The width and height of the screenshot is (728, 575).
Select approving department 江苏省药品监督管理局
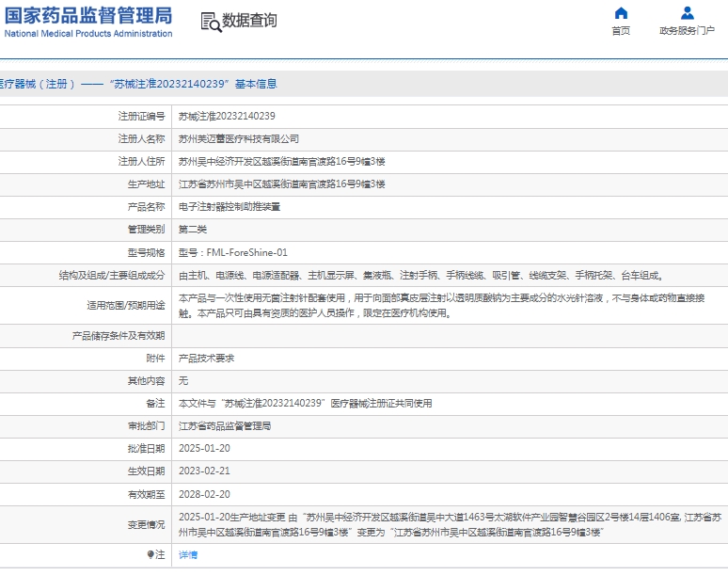[225, 426]
